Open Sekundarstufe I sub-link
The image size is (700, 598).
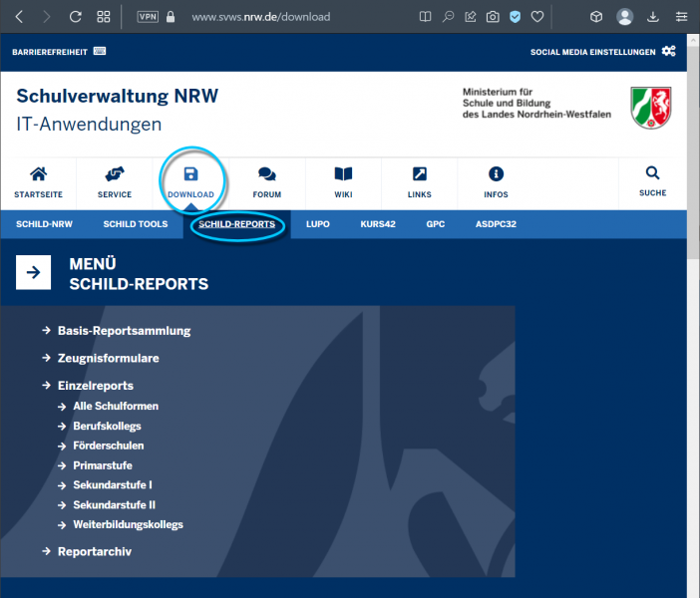click(113, 485)
